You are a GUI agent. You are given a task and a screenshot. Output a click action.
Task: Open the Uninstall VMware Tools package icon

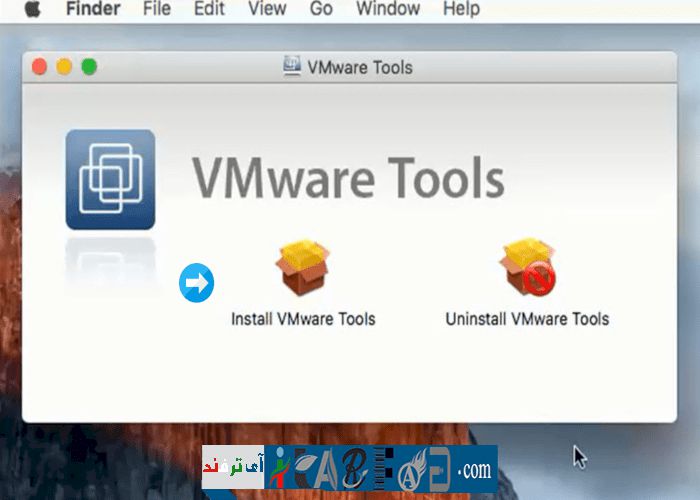coord(527,267)
